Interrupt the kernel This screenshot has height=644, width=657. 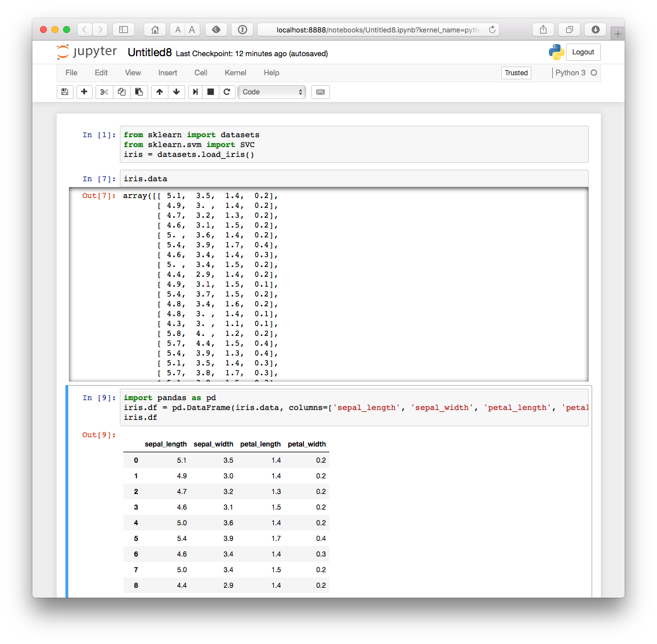point(211,92)
